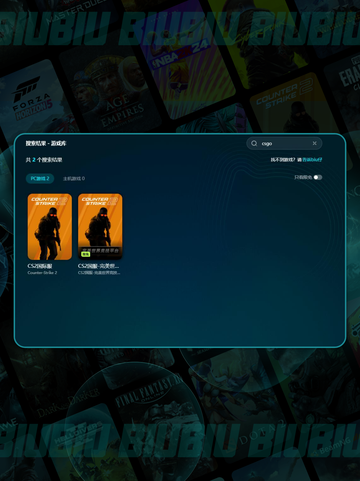
Task: Click the CS2国际服 title text
Action: [40, 266]
